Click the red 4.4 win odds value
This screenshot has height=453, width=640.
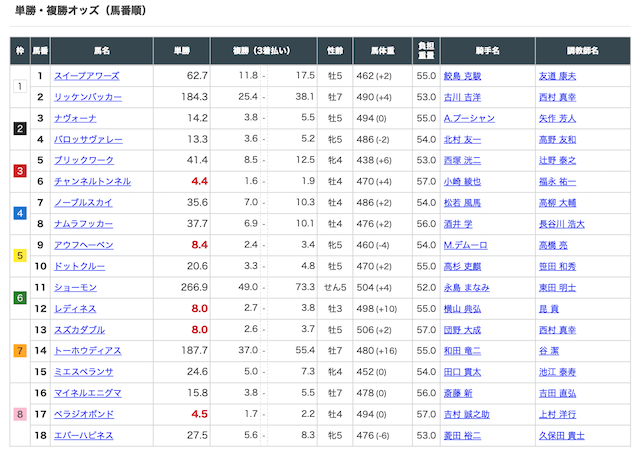coord(198,181)
